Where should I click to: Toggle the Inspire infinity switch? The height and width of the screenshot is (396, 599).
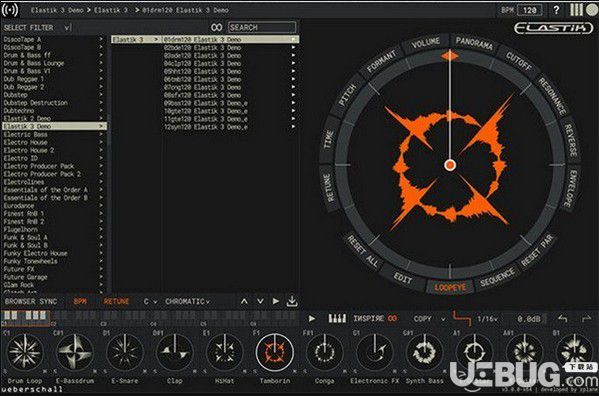392,318
